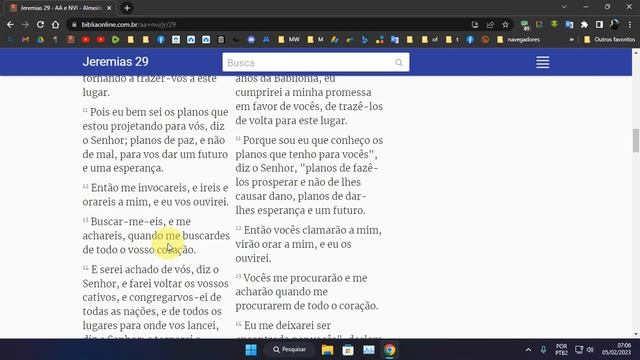
Task: Click the translate extension icon in toolbar
Action: pos(569,24)
